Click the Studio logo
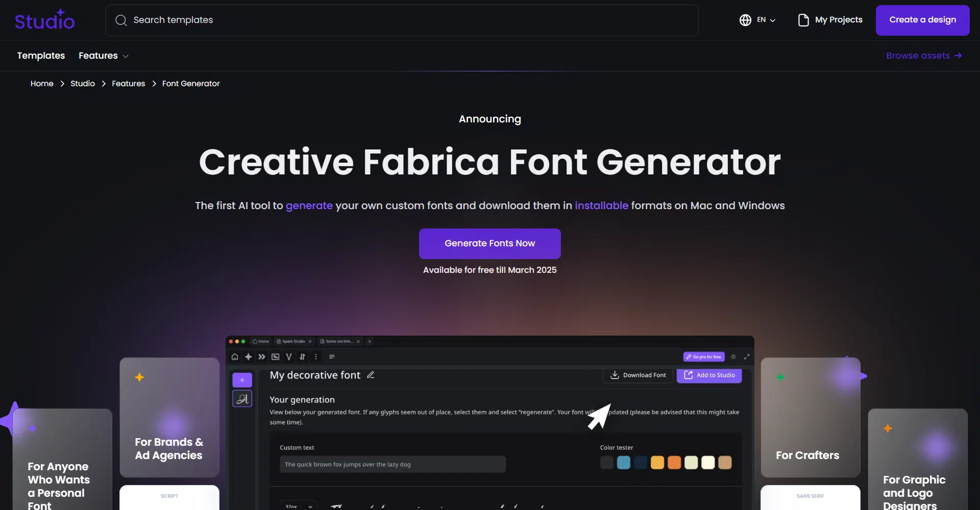 click(x=45, y=20)
